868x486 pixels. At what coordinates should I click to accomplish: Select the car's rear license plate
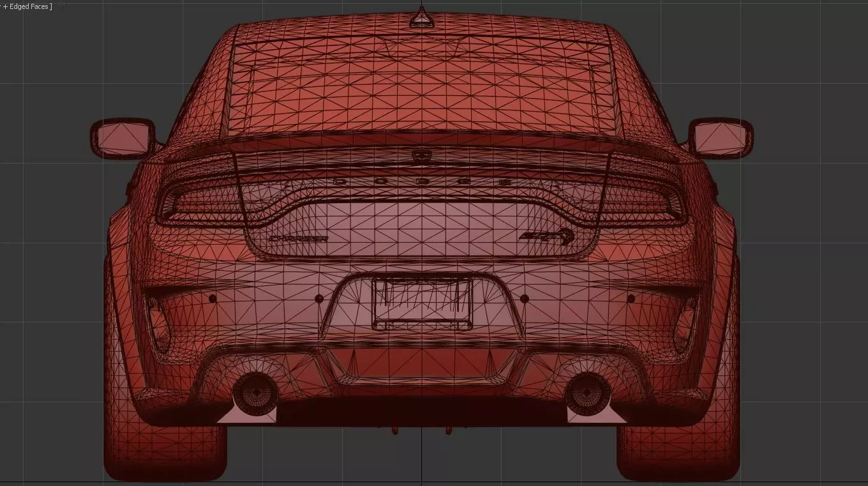(x=422, y=303)
